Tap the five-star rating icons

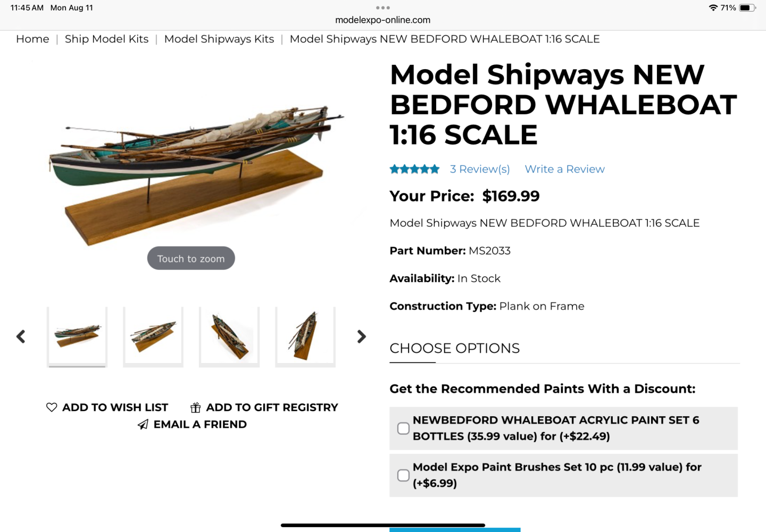(414, 169)
